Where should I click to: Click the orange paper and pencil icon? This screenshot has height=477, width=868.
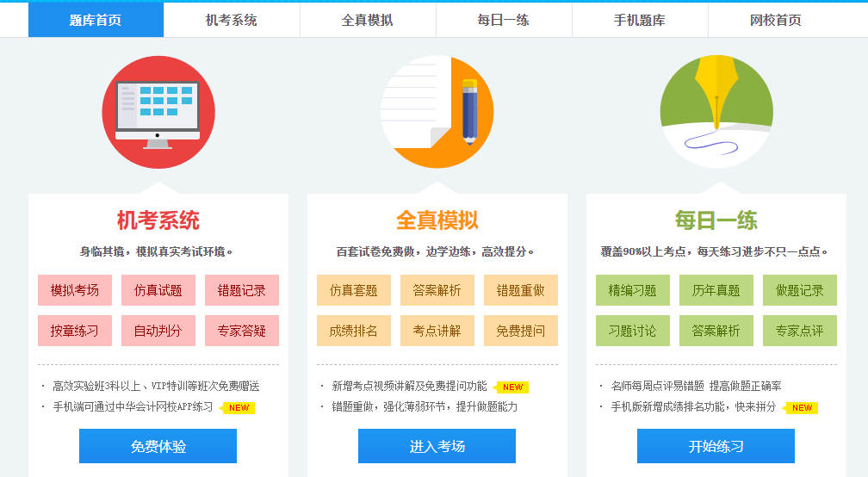tap(437, 112)
